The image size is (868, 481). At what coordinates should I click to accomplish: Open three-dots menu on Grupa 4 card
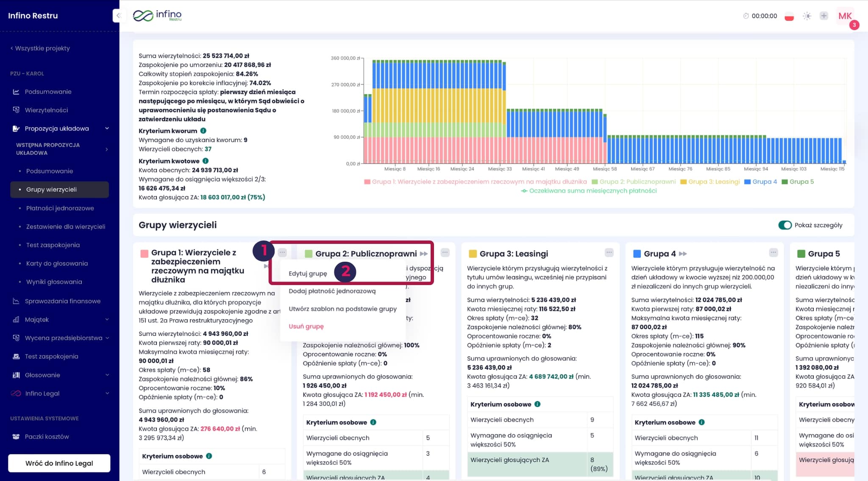click(773, 253)
